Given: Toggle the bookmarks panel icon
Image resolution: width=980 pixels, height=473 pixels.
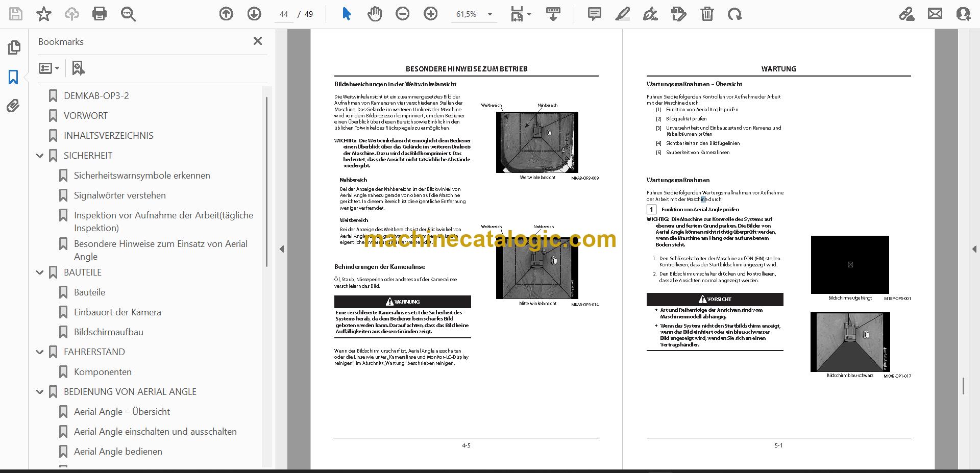Looking at the screenshot, I should (x=13, y=77).
